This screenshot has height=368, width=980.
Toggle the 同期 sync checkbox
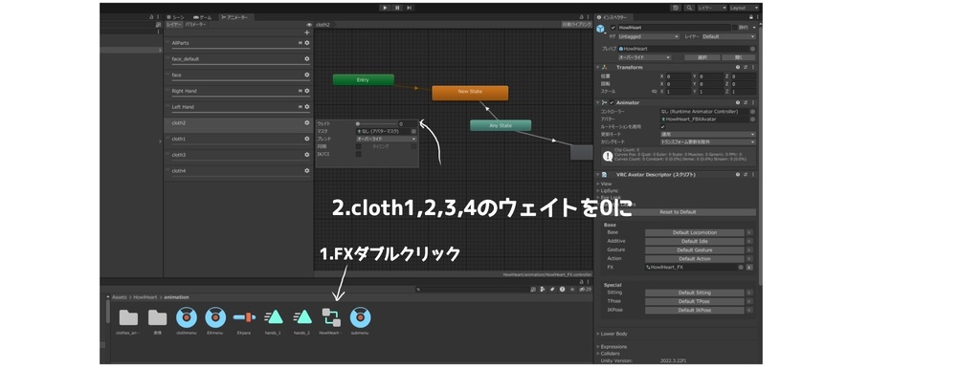pyautogui.click(x=358, y=146)
